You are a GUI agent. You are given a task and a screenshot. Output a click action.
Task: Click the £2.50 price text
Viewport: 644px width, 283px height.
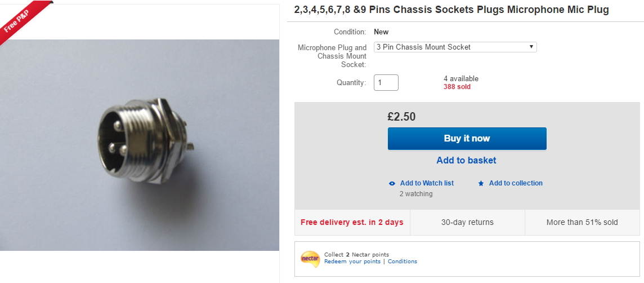[401, 117]
